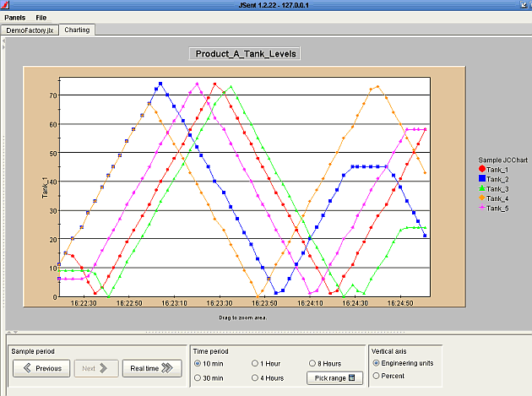Click the Drag to zoom area hint text
Image resolution: width=532 pixels, height=396 pixels.
(242, 317)
